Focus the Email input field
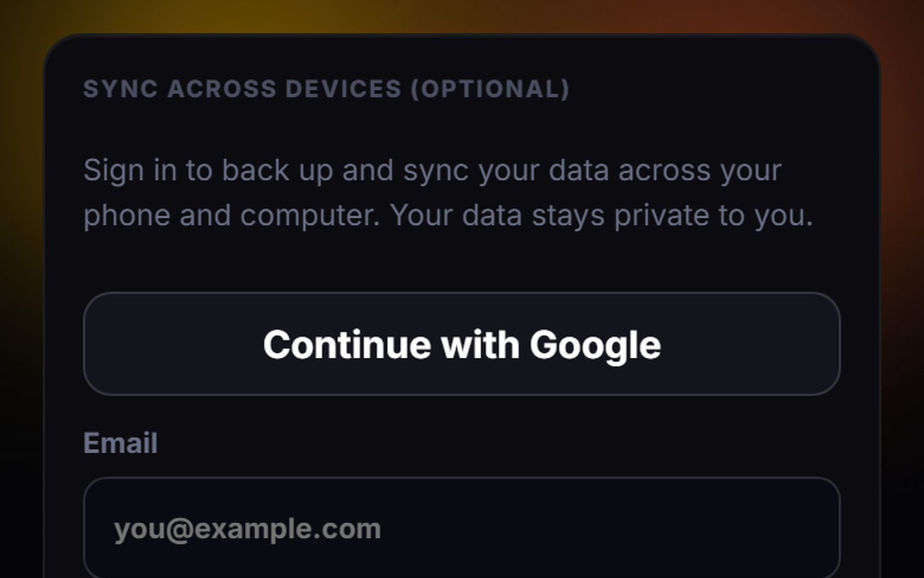Viewport: 924px width, 578px height. (461, 528)
